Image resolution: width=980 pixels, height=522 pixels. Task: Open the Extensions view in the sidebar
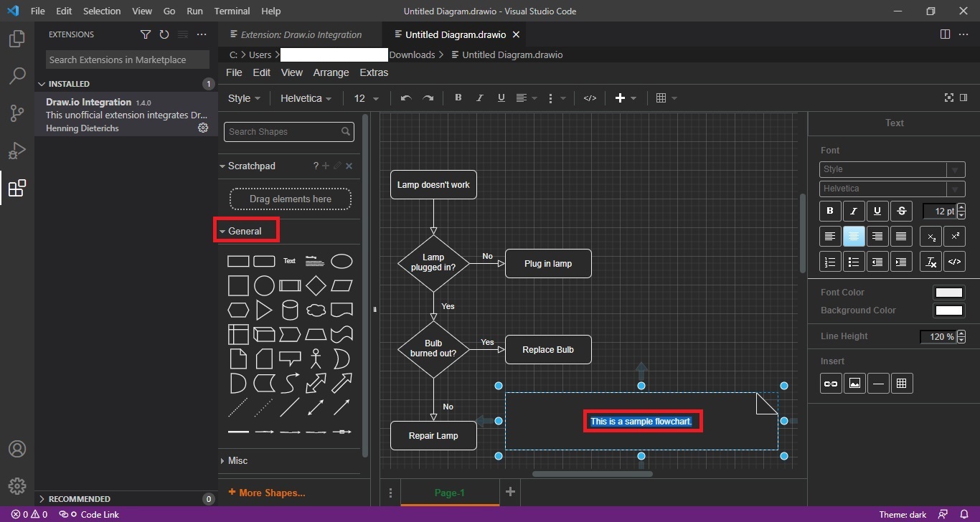17,188
